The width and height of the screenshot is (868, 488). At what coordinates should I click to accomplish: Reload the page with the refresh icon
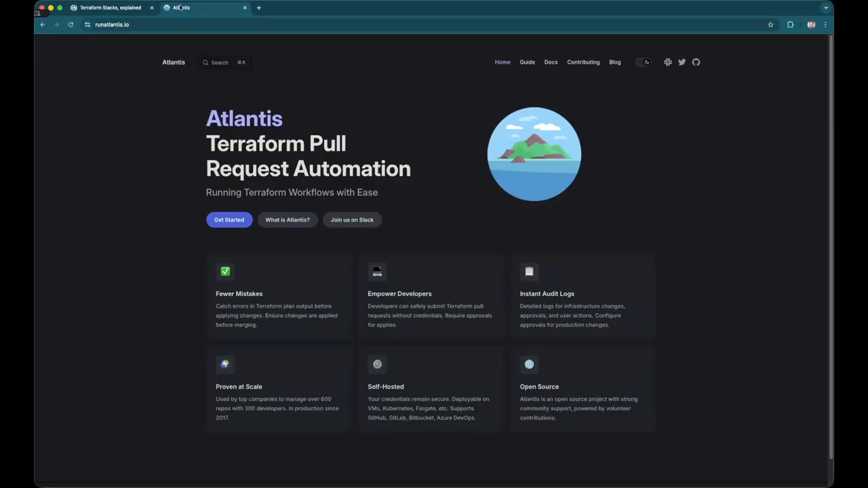coord(71,24)
